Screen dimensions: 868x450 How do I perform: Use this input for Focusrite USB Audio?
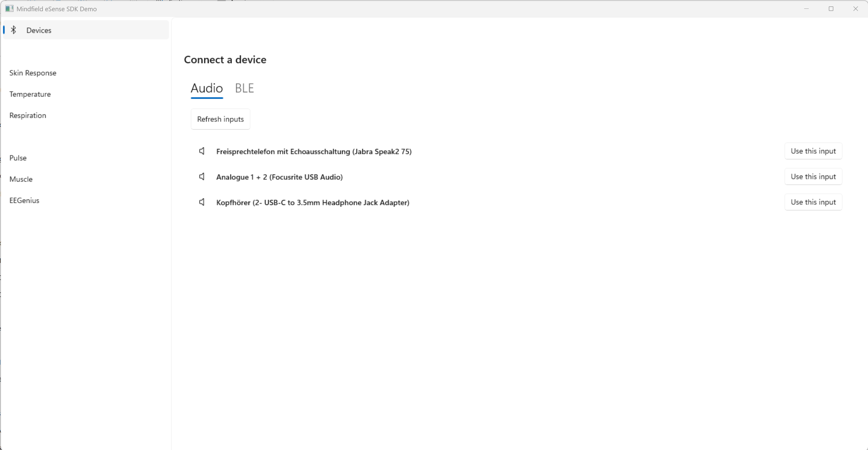pyautogui.click(x=813, y=177)
